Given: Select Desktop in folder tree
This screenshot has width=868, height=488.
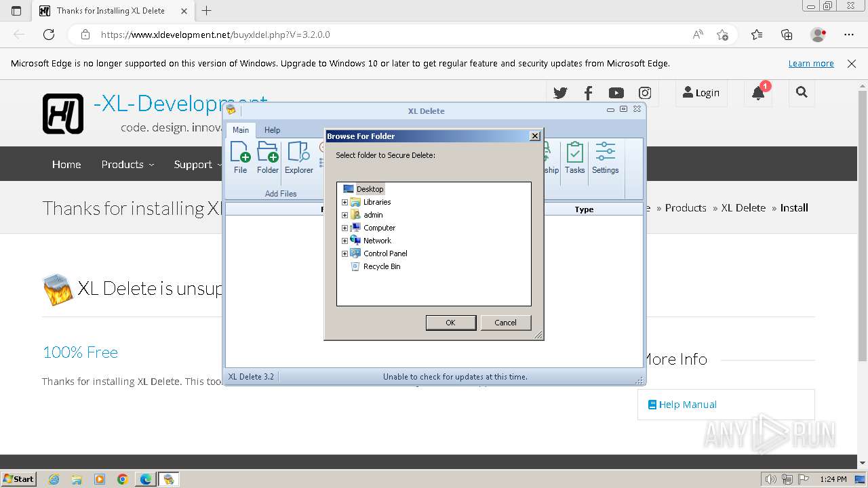Looking at the screenshot, I should click(x=370, y=189).
